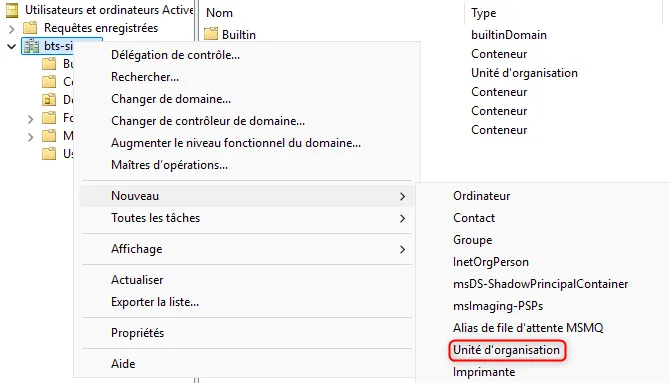The height and width of the screenshot is (383, 669).
Task: Click the Requêtes enregistrées folder icon
Action: [x=30, y=28]
